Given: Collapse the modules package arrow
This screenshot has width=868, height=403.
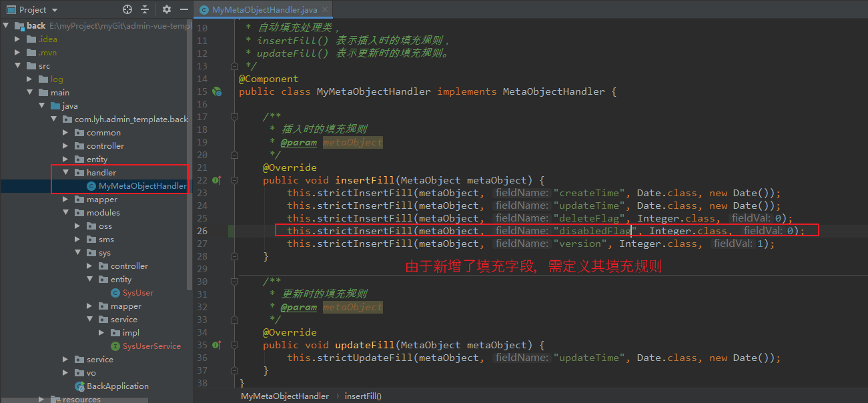Looking at the screenshot, I should [x=65, y=213].
